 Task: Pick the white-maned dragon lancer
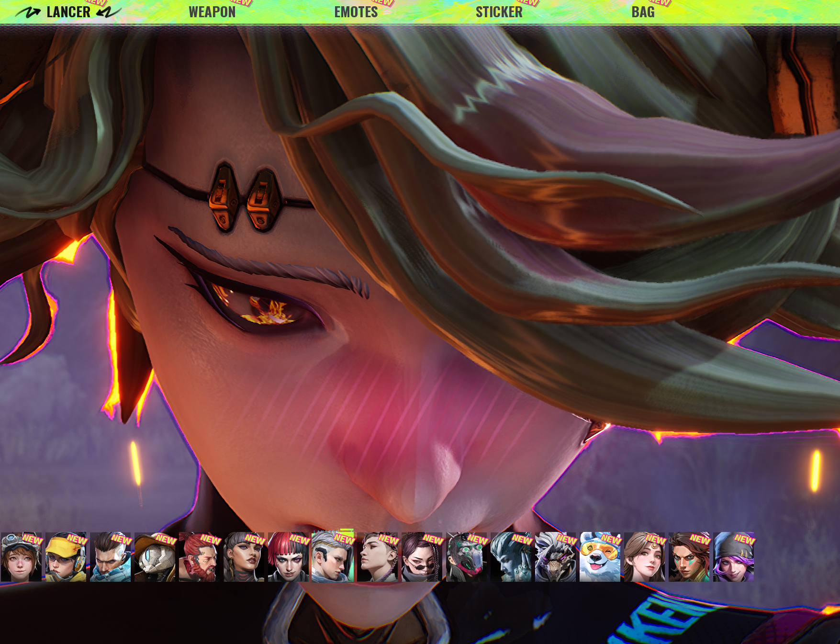tap(555, 557)
